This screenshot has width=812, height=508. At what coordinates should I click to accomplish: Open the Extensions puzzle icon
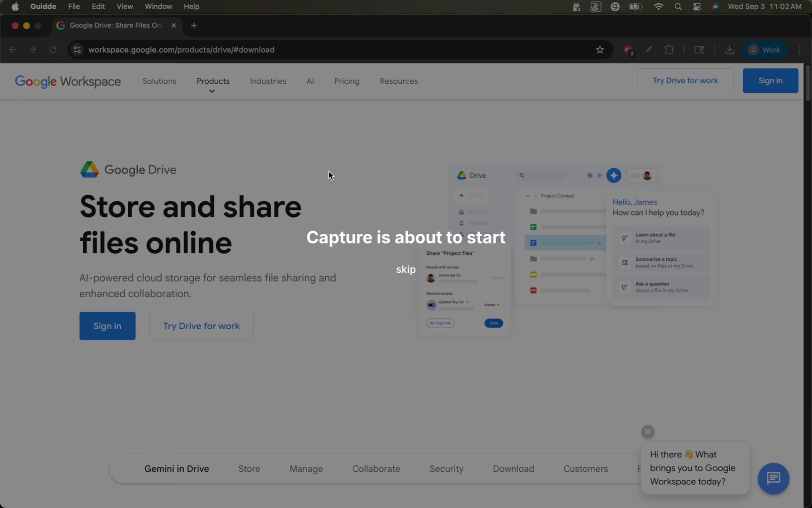669,50
